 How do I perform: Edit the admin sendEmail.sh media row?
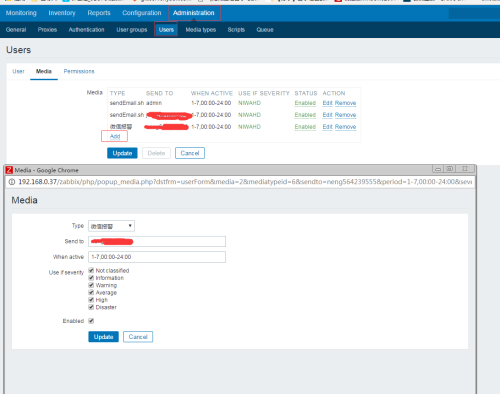327,103
